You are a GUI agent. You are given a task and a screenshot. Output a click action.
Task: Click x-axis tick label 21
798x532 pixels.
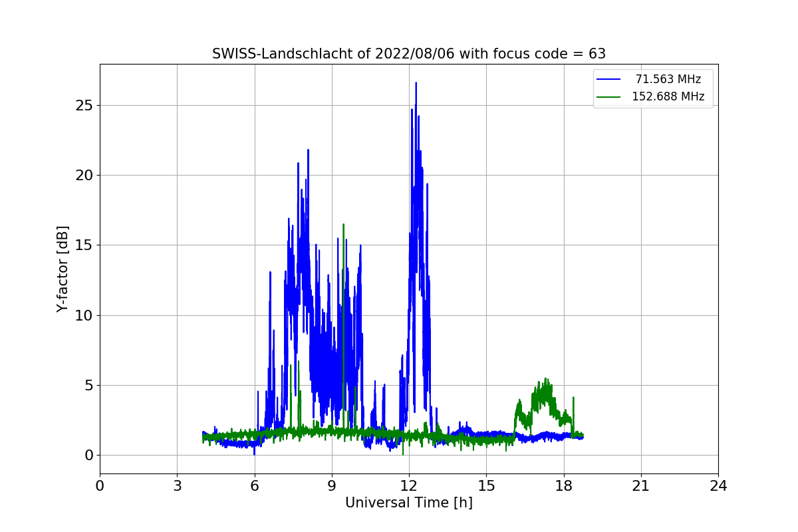641,486
